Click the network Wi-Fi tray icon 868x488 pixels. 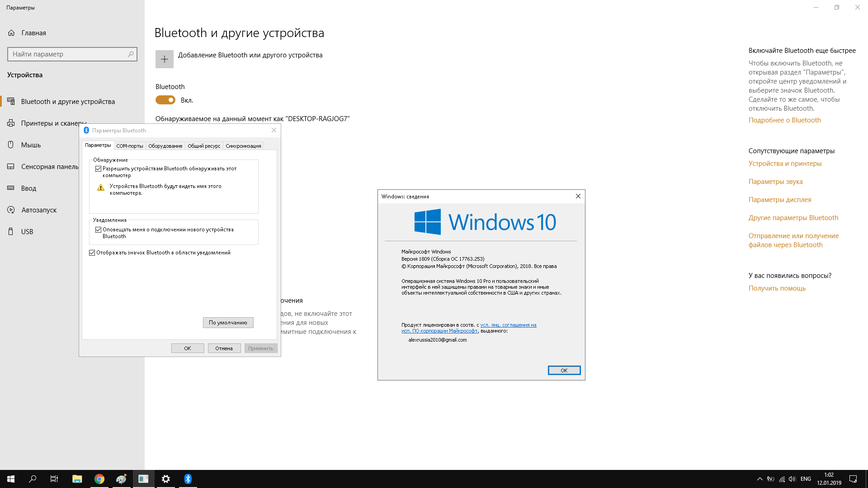782,479
